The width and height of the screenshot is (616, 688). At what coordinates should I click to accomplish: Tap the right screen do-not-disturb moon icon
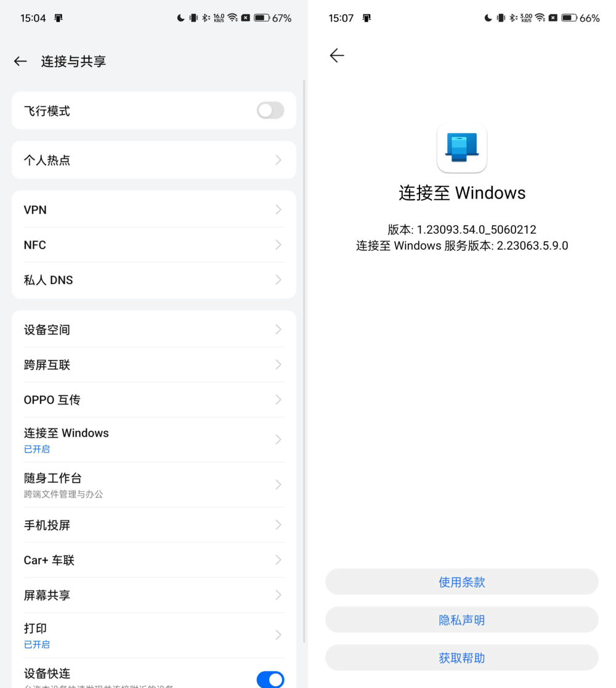point(488,18)
